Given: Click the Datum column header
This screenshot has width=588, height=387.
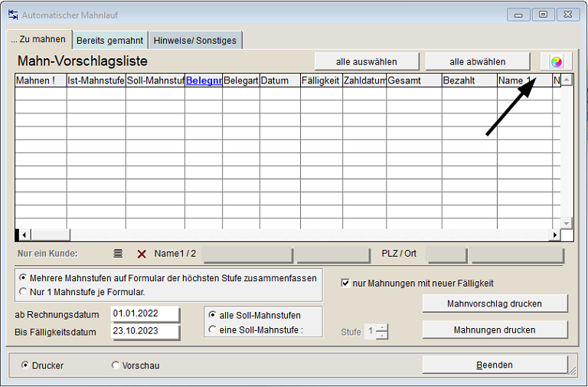Looking at the screenshot, I should pos(280,80).
